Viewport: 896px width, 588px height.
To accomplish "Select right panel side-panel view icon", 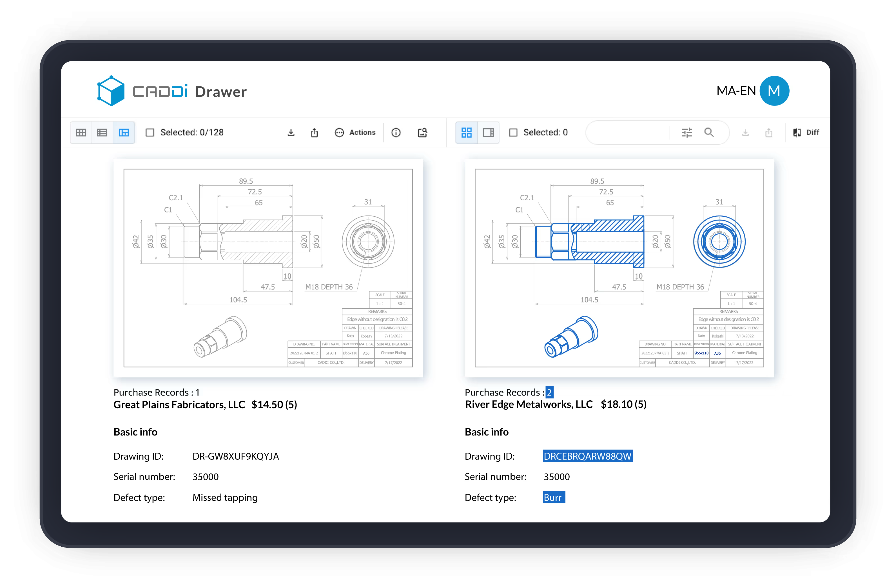I will coord(488,133).
